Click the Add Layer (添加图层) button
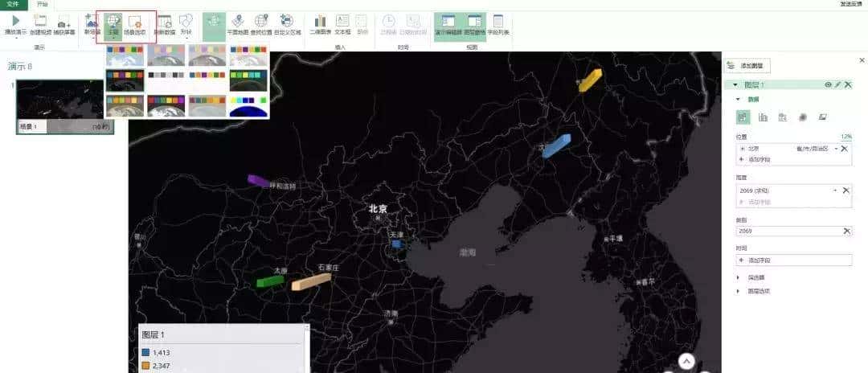The image size is (868, 373). [747, 65]
